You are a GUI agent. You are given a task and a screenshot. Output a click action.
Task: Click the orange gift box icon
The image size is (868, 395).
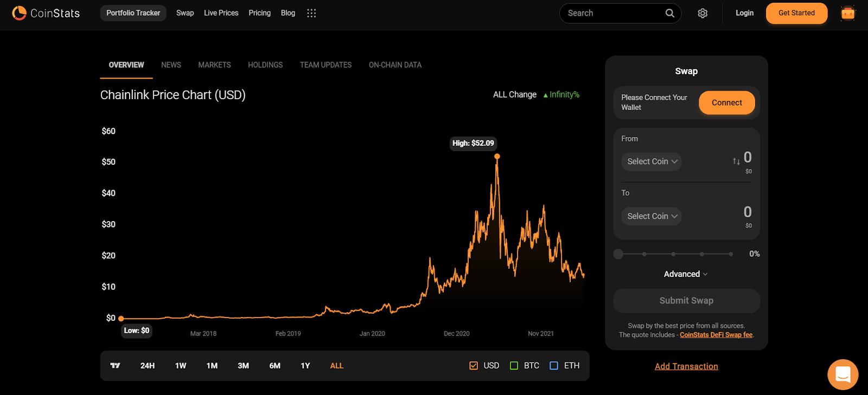pos(848,13)
